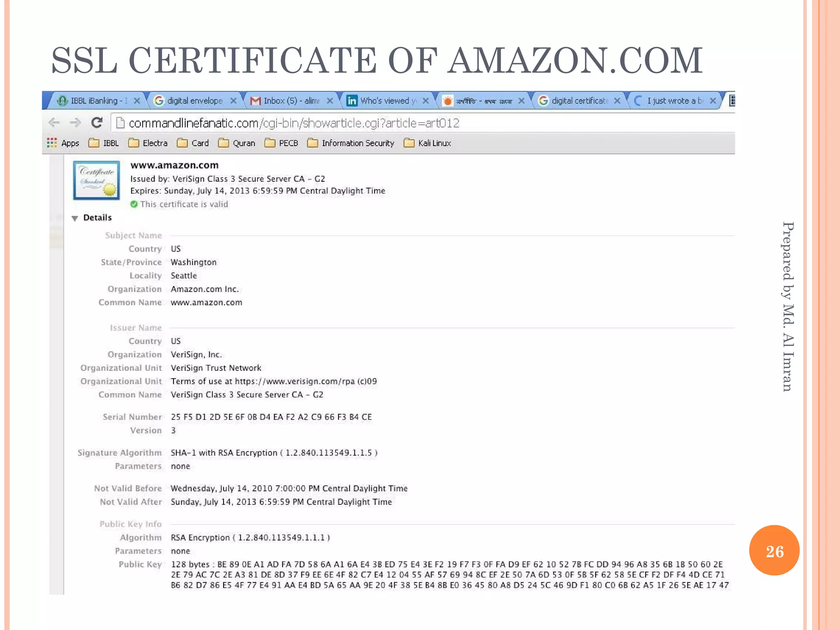Viewport: 840px width, 630px height.
Task: Close the I just wrote tab
Action: coord(713,100)
